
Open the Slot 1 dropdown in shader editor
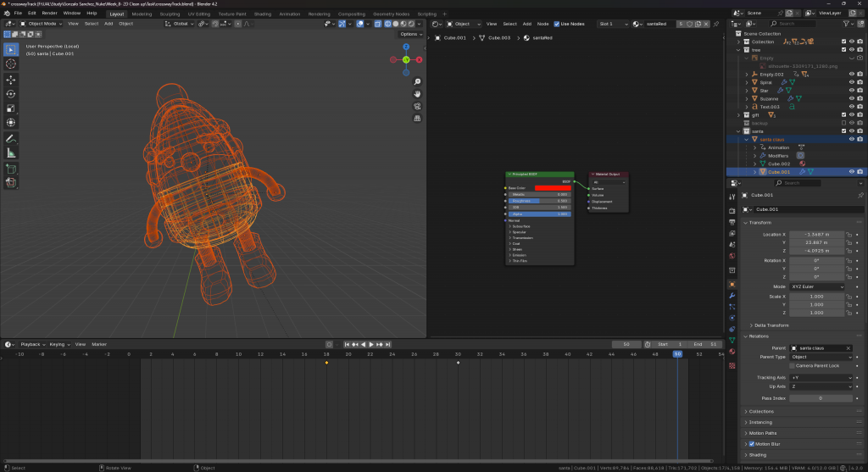coord(614,24)
